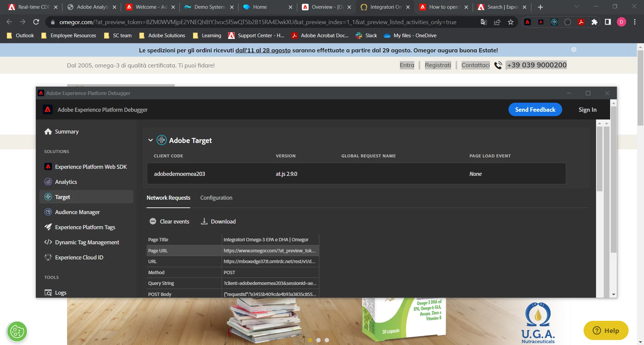Open Logs tool in sidebar
The width and height of the screenshot is (644, 345).
pyautogui.click(x=56, y=293)
